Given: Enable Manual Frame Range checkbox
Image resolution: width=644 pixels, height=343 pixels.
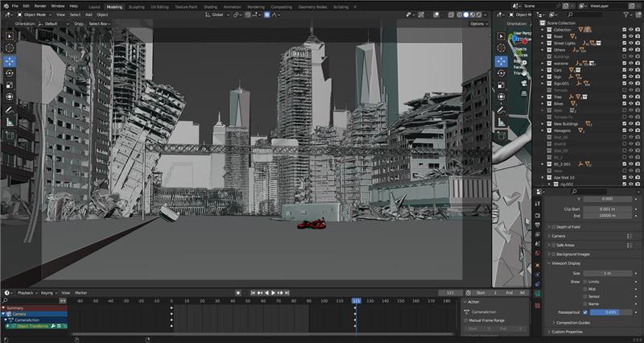Looking at the screenshot, I should 466,320.
